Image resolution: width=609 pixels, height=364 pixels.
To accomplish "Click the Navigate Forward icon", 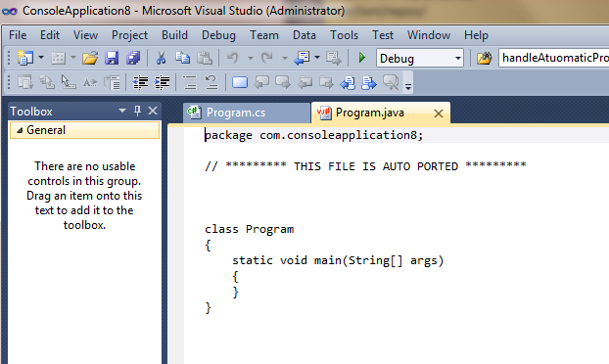I will (334, 58).
